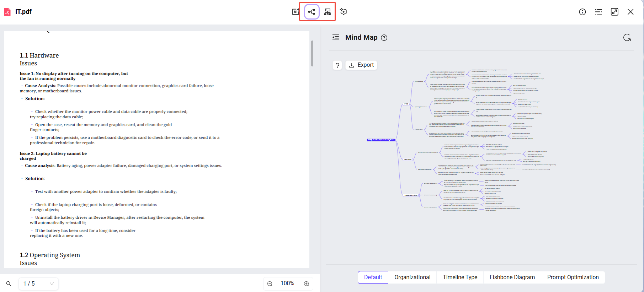Regenerate the mind map with refresh icon
The image size is (644, 292).
627,38
